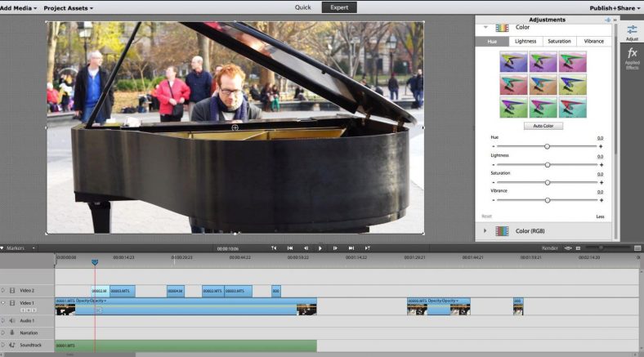644x357 pixels.
Task: Jump to next edit point
Action: point(351,248)
